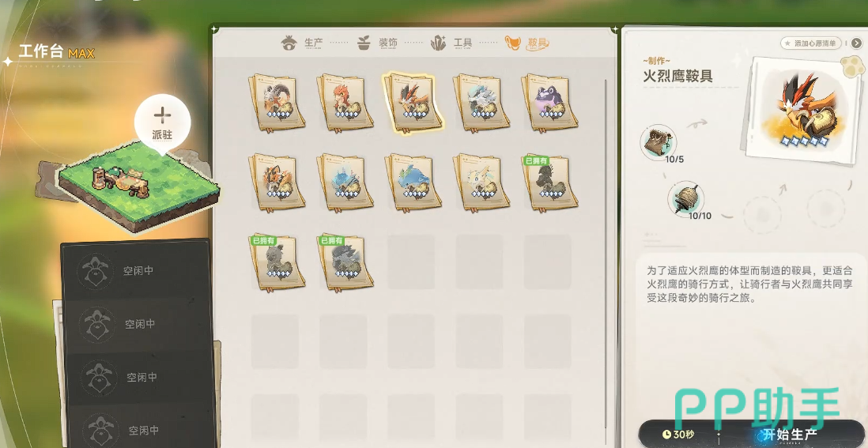Select the first owned 已拥有 blueprint in third row
Viewport: 868px width, 448px height.
(277, 262)
